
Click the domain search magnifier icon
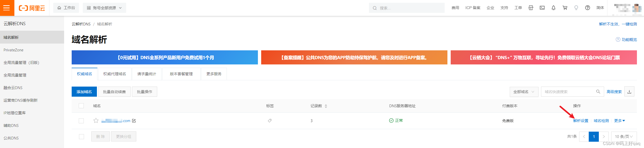[x=598, y=92]
